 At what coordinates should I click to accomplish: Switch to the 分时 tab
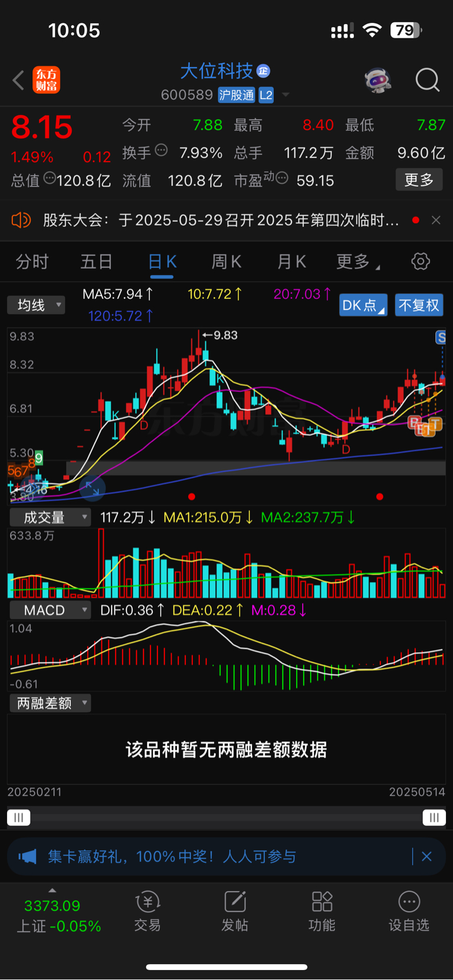[x=32, y=262]
